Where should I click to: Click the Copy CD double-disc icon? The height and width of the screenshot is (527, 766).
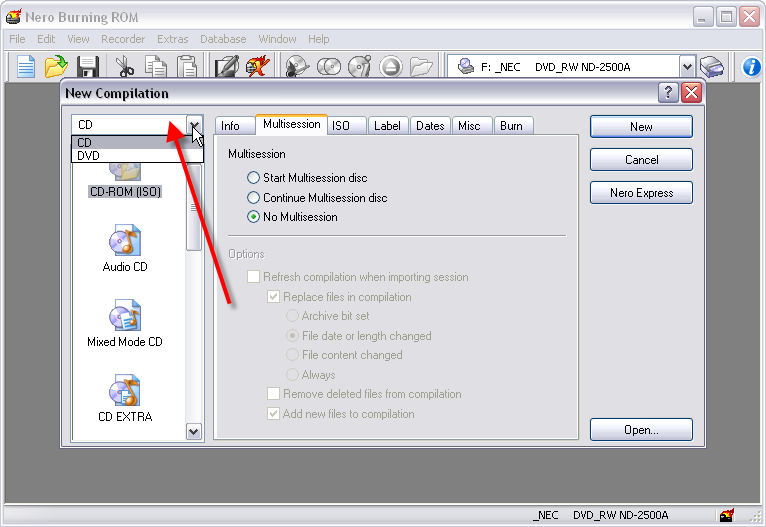(x=329, y=67)
